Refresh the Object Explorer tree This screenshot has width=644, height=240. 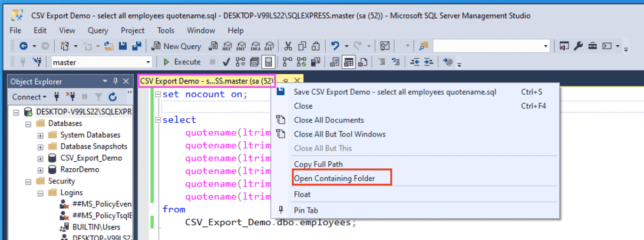point(113,96)
